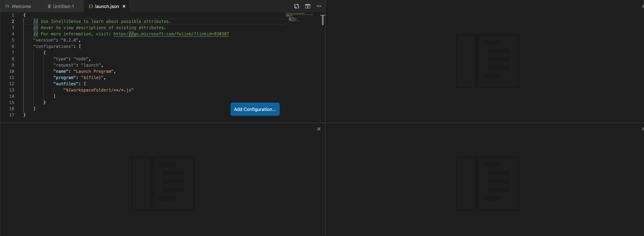The height and width of the screenshot is (236, 644).
Task: Switch to the Untitled-1 tab
Action: (x=63, y=6)
